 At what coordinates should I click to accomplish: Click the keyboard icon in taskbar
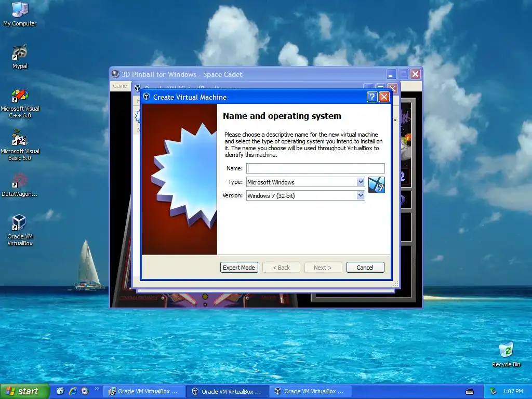(470, 392)
